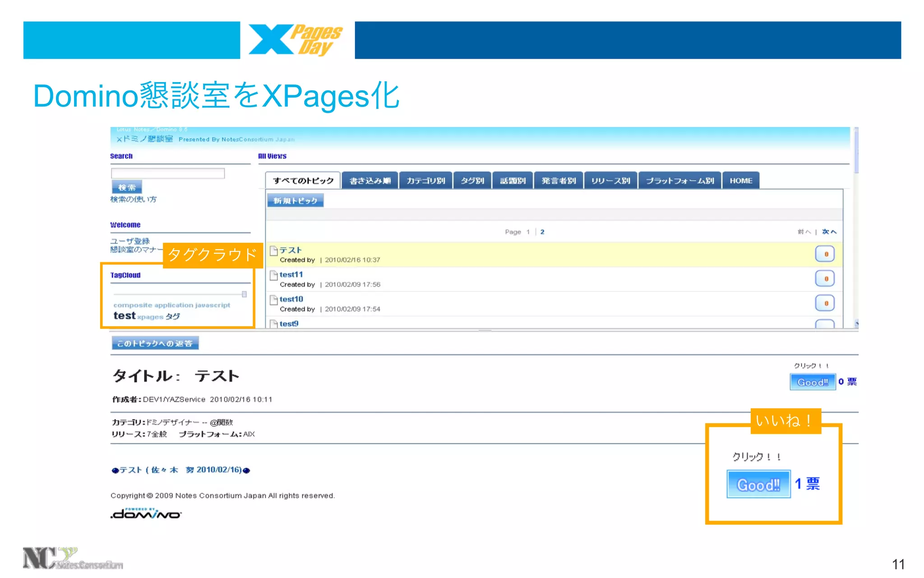Switch to the 話題別 tab
The width and height of the screenshot is (924, 578).
coord(513,181)
